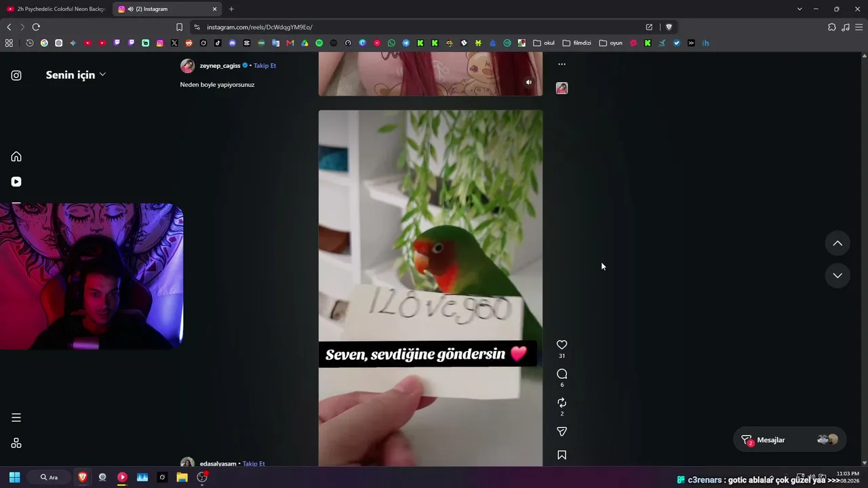Open the Gemini bookmark
The width and height of the screenshot is (868, 488).
point(73,43)
